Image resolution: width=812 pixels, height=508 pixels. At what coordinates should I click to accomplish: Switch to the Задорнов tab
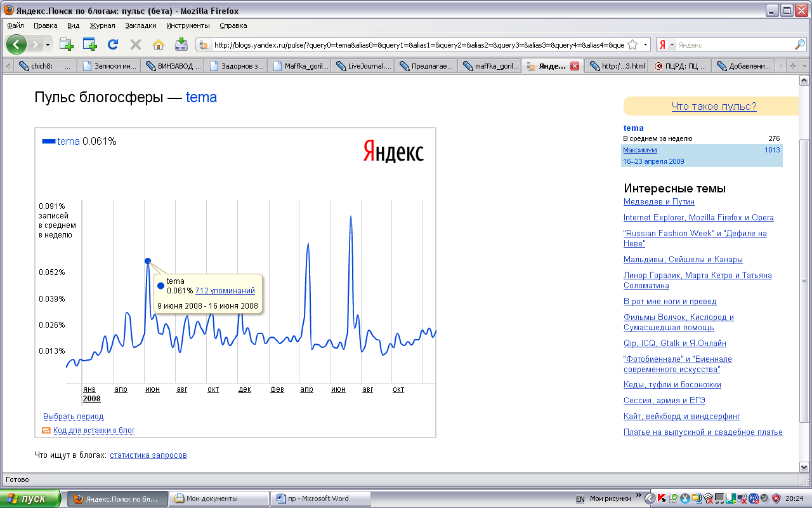[x=235, y=65]
